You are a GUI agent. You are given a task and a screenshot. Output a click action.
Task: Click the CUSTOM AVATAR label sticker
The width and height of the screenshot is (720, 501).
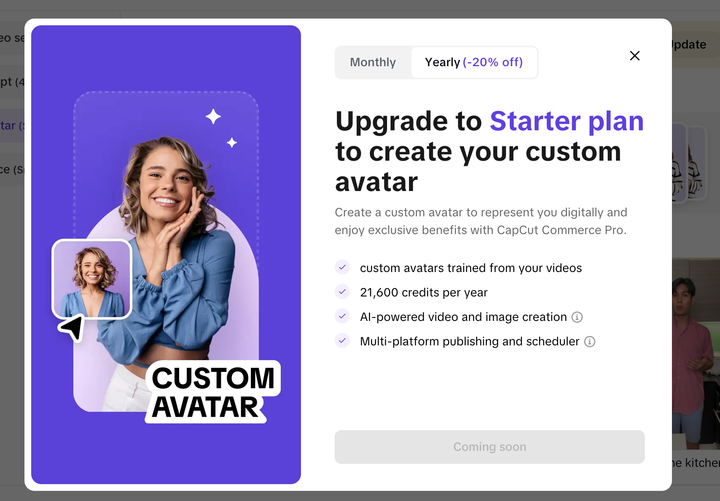(213, 393)
